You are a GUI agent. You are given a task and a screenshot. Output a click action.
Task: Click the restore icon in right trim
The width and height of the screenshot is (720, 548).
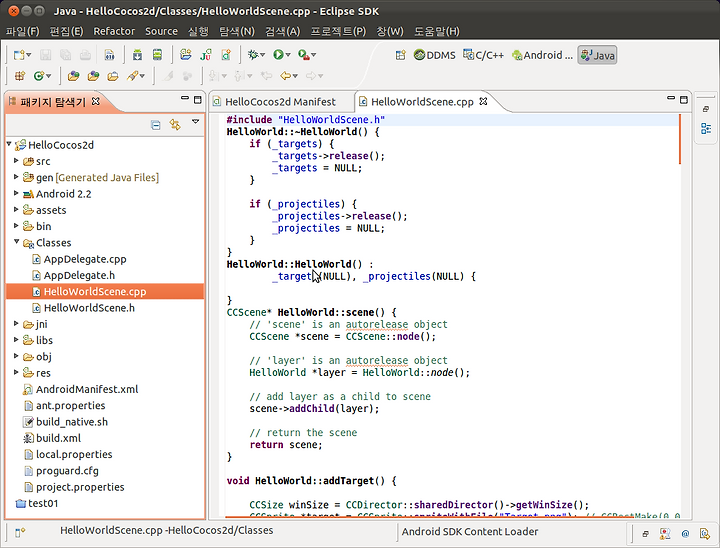706,109
